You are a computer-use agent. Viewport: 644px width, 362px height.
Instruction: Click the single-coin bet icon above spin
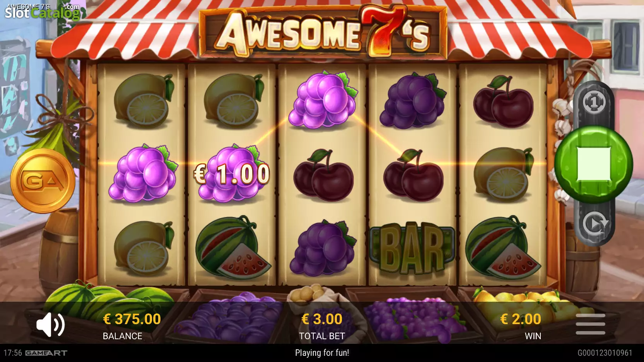pyautogui.click(x=594, y=102)
